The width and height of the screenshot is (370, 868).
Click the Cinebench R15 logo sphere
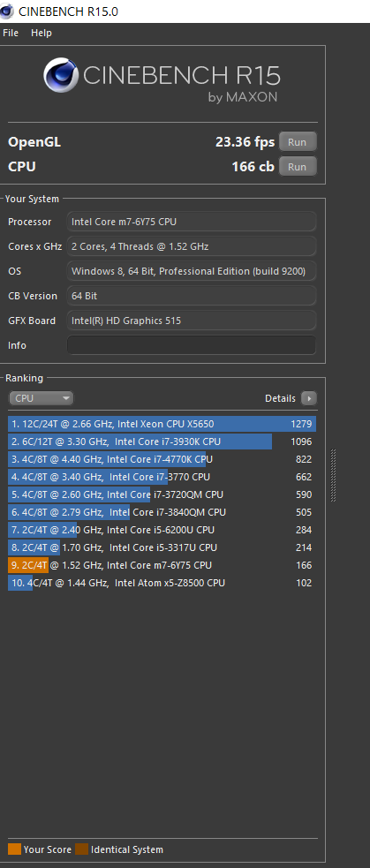(61, 76)
